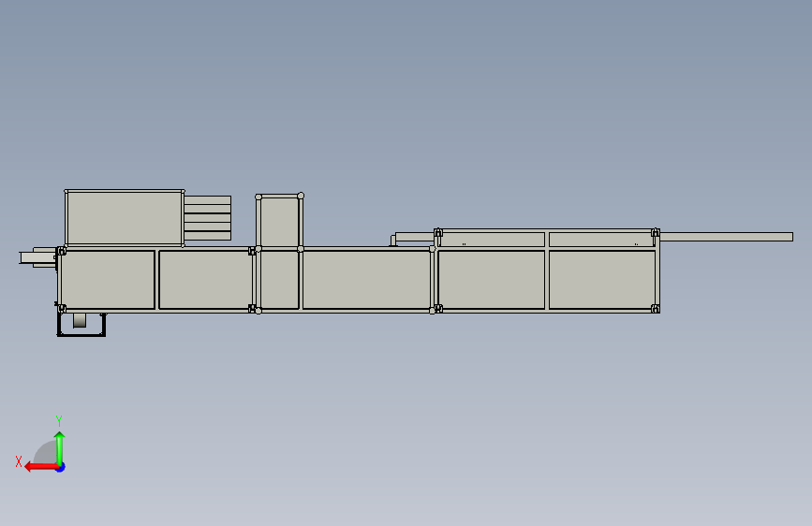Viewport: 812px width, 526px height.
Task: Select the tall narrow frame rising mid-model
Action: 280,222
